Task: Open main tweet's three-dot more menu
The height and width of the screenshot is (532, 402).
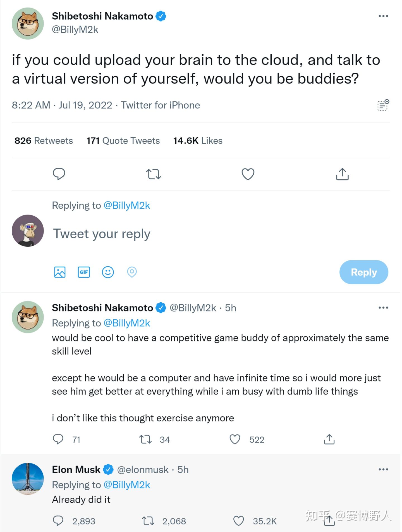Action: (x=383, y=16)
